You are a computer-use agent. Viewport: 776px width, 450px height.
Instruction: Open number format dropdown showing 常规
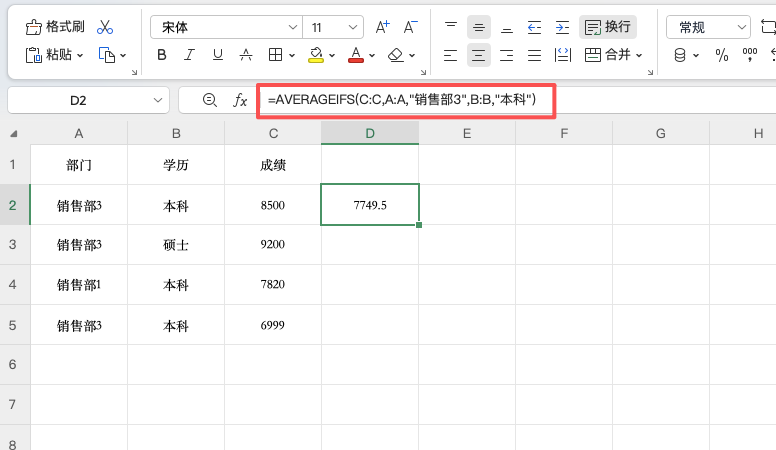coord(709,27)
